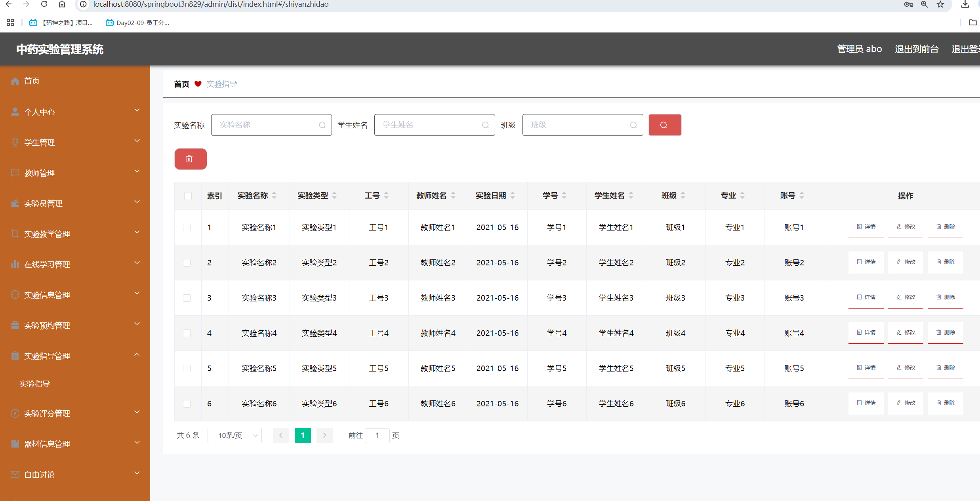Click 退出到前台 link in header
The width and height of the screenshot is (980, 501).
(x=916, y=49)
